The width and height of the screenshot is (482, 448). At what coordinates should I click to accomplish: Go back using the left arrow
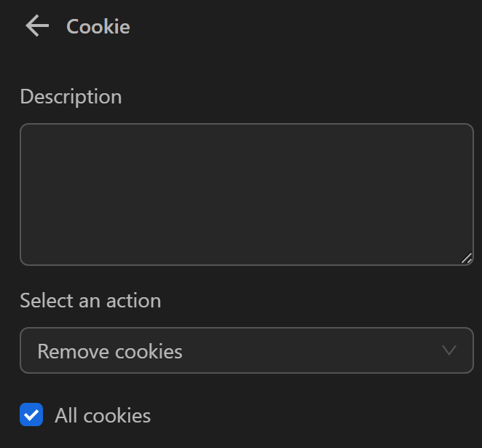coord(36,27)
